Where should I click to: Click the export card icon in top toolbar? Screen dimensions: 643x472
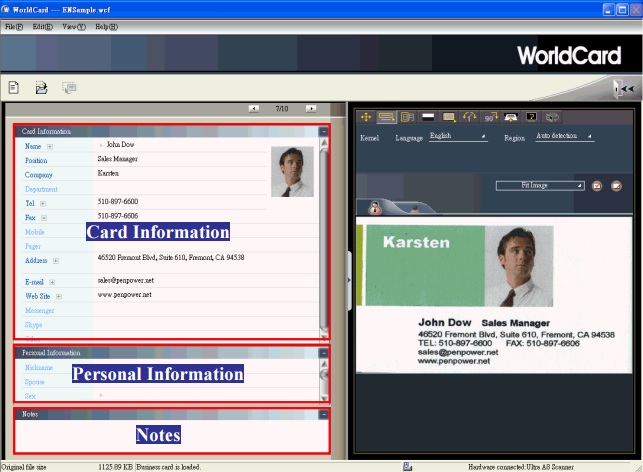pyautogui.click(x=41, y=87)
